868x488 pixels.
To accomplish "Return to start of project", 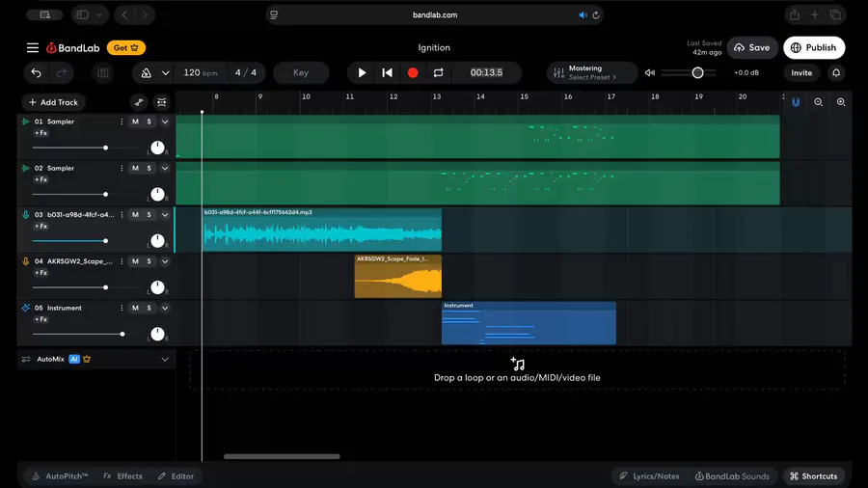I will pos(388,72).
